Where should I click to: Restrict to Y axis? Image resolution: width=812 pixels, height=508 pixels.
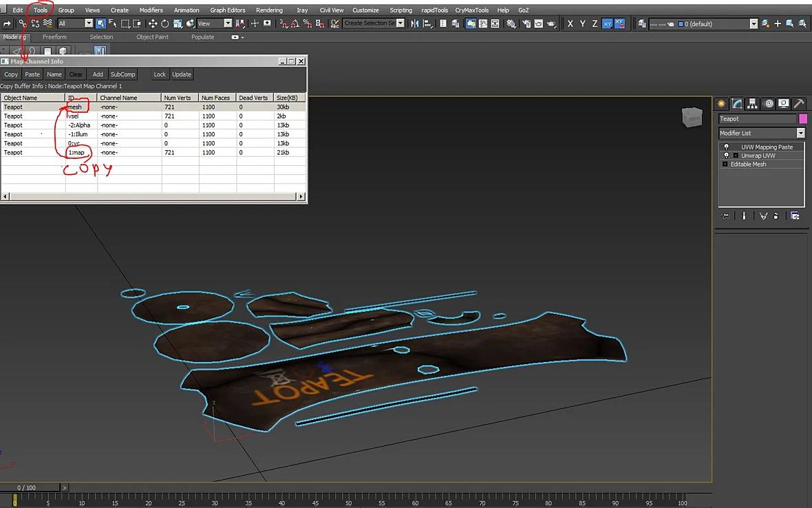[583, 24]
